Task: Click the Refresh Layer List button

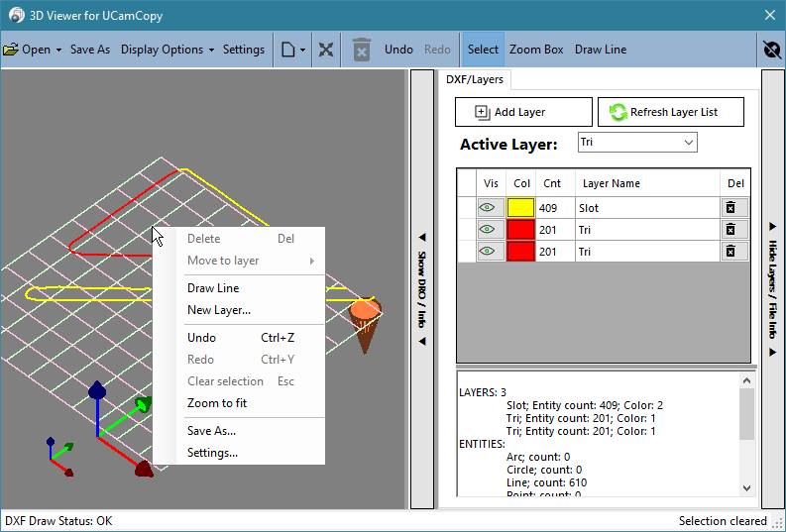Action: pyautogui.click(x=671, y=112)
